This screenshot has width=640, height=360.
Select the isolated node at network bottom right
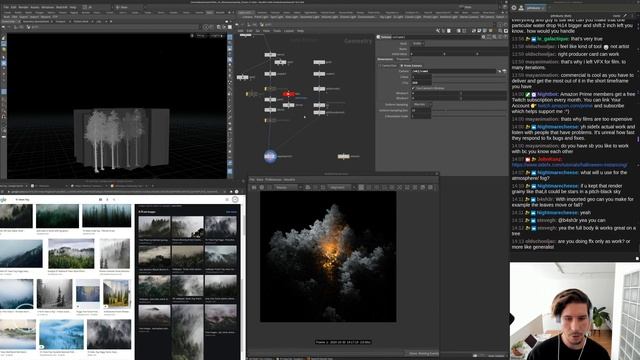click(x=344, y=156)
